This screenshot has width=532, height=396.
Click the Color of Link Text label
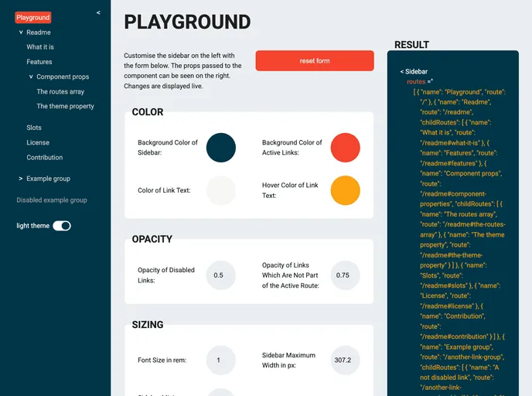tap(164, 190)
